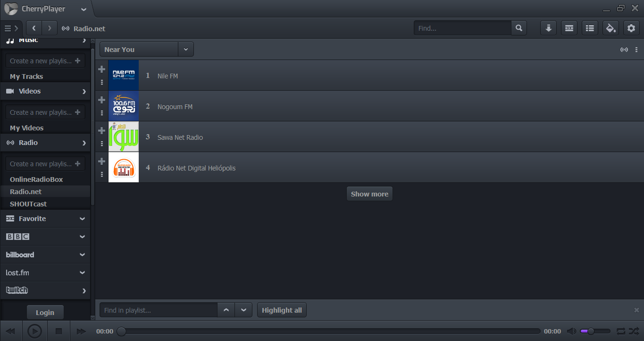The image size is (644, 341).
Task: Open Rádio Net Digital Heliópolis three-dot menu
Action: pos(101,174)
